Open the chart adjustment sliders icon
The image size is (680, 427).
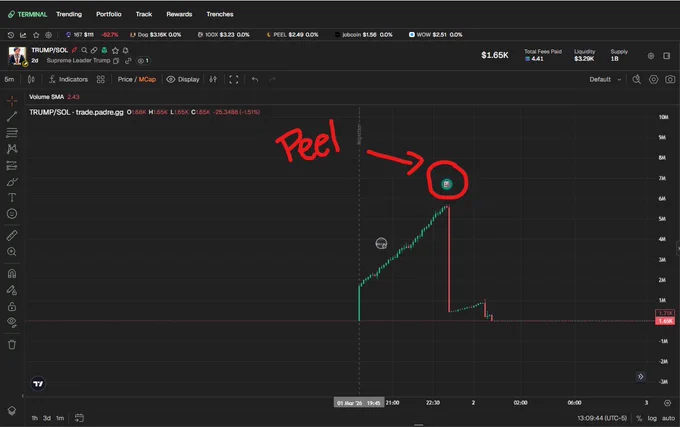tap(213, 79)
